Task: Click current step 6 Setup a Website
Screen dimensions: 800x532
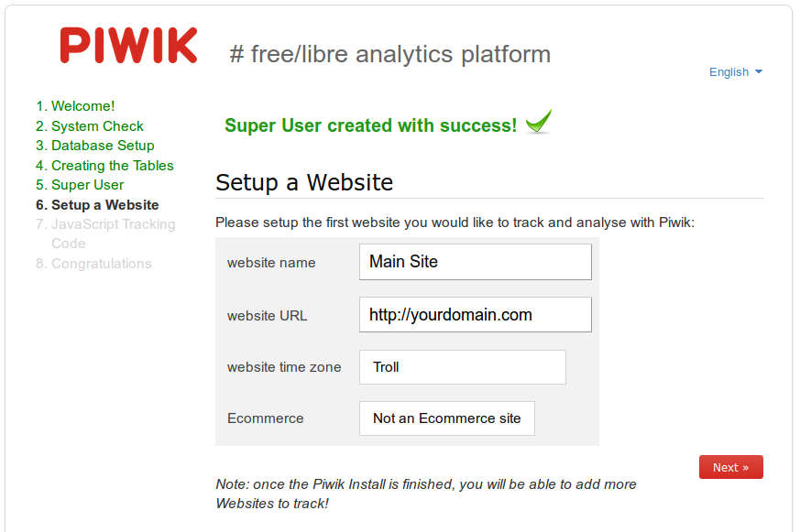Action: (97, 205)
